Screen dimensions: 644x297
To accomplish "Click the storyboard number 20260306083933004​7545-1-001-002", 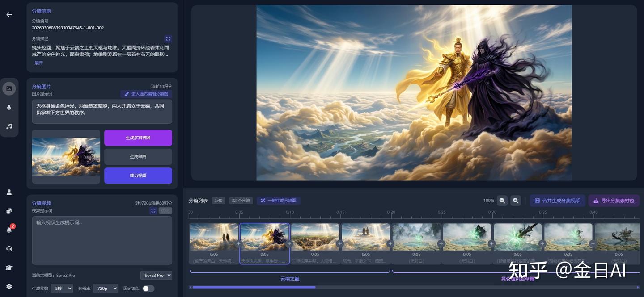I will point(68,28).
